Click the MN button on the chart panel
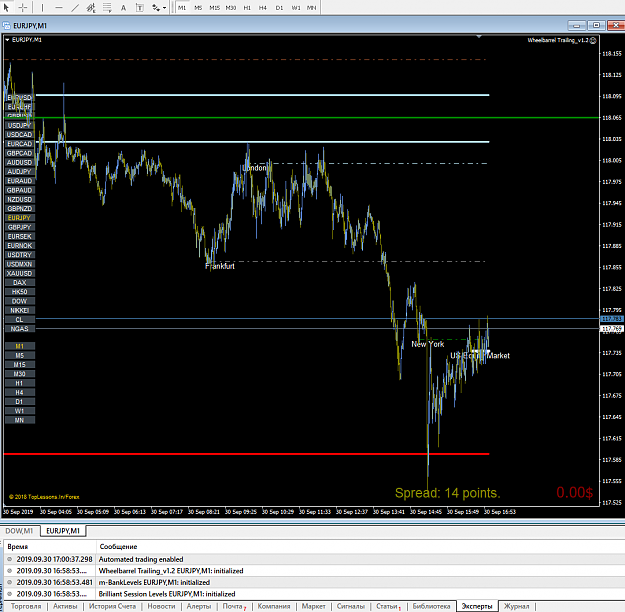The height and width of the screenshot is (612, 625). click(x=19, y=420)
